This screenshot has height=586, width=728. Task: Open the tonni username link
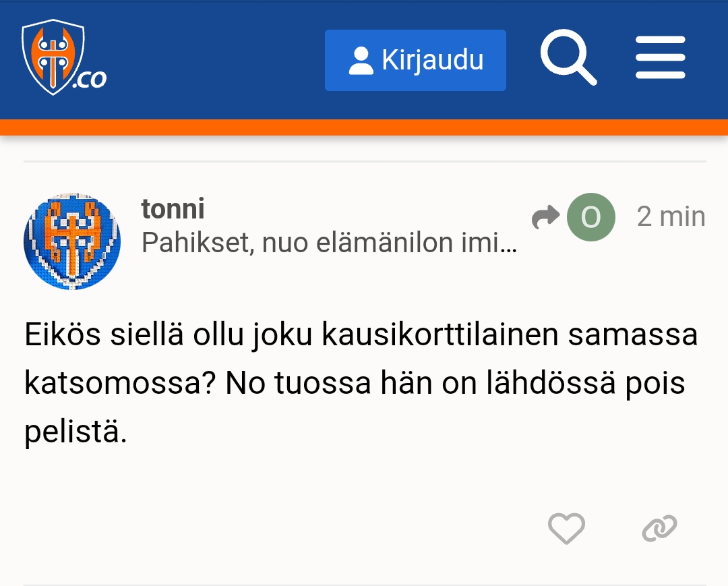(x=173, y=208)
